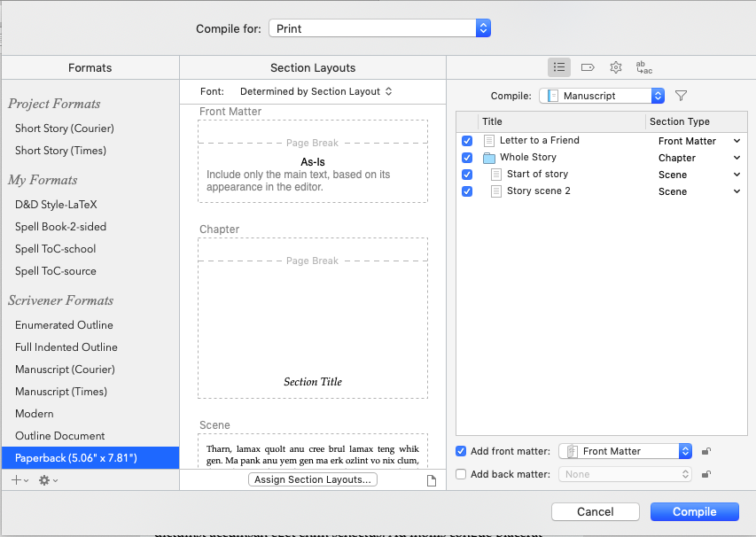The width and height of the screenshot is (756, 537).
Task: Change Whole Story section type dropdown
Action: tap(699, 158)
